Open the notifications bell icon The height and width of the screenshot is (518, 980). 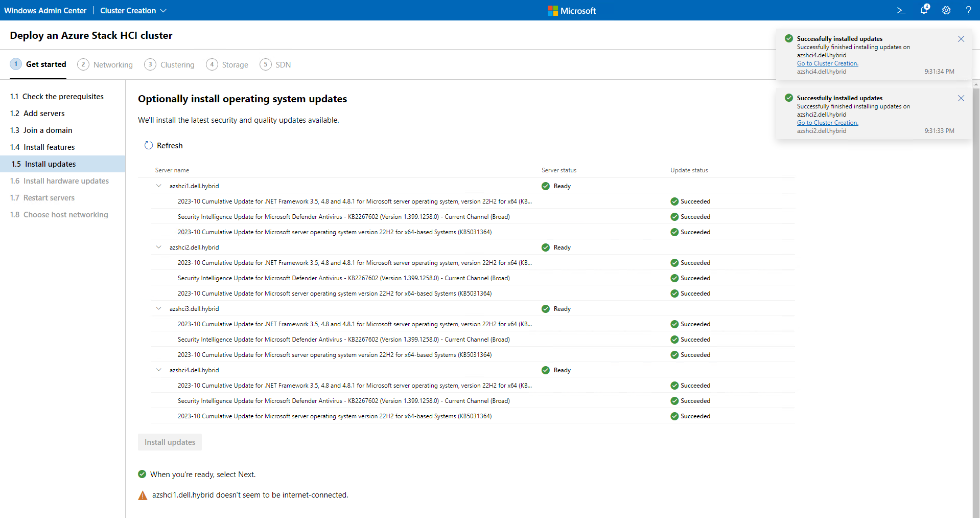tap(924, 10)
